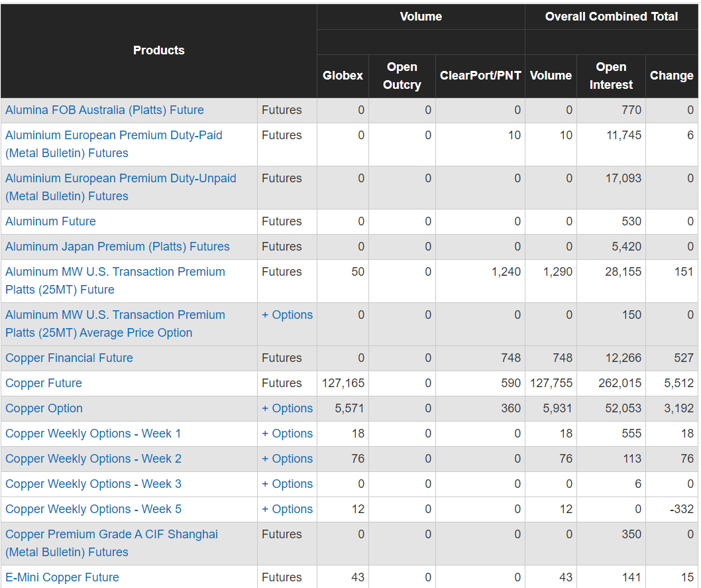
Task: Click the 3,192 change value
Action: 678,408
